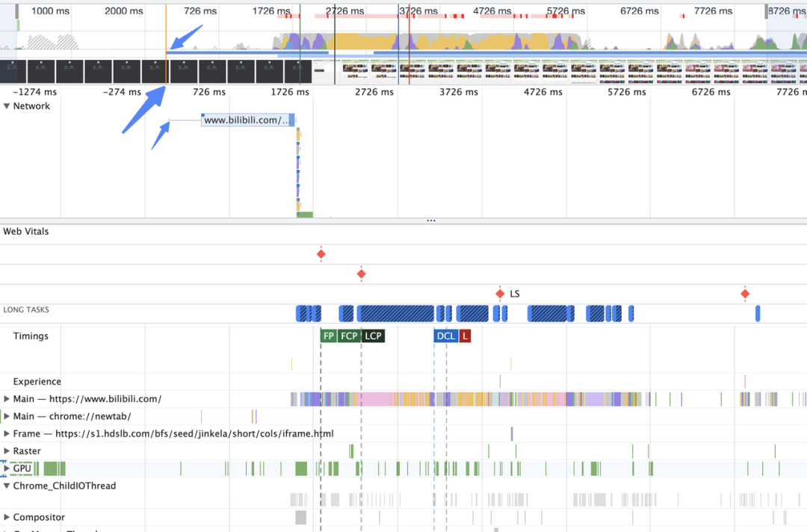
Task: Expand the Raster track
Action: click(x=7, y=451)
